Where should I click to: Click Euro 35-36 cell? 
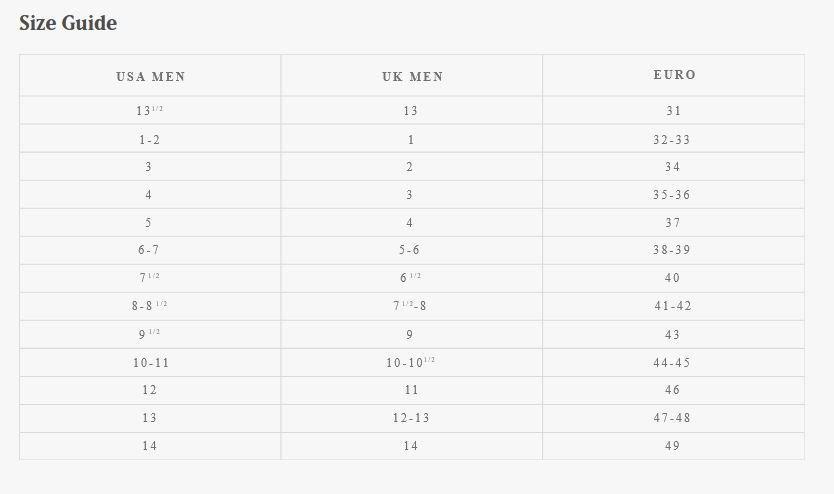coord(673,195)
